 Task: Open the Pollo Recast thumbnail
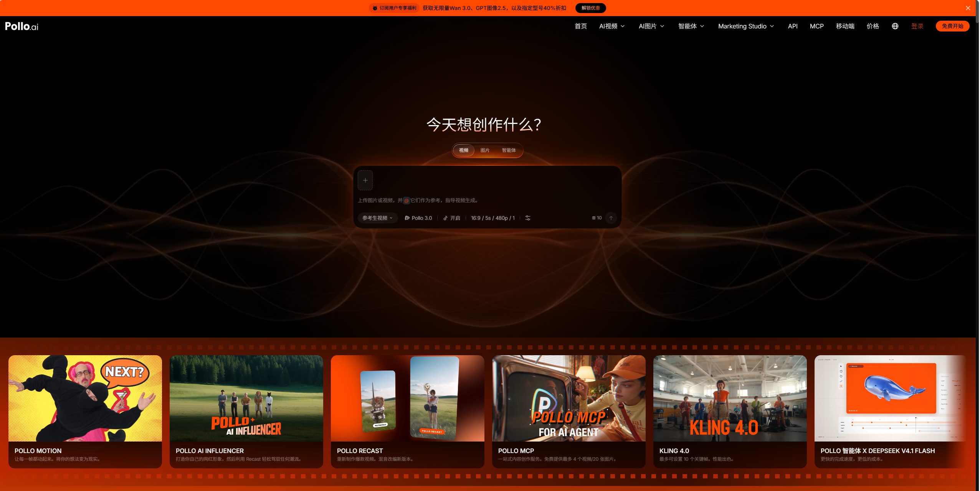click(x=408, y=398)
